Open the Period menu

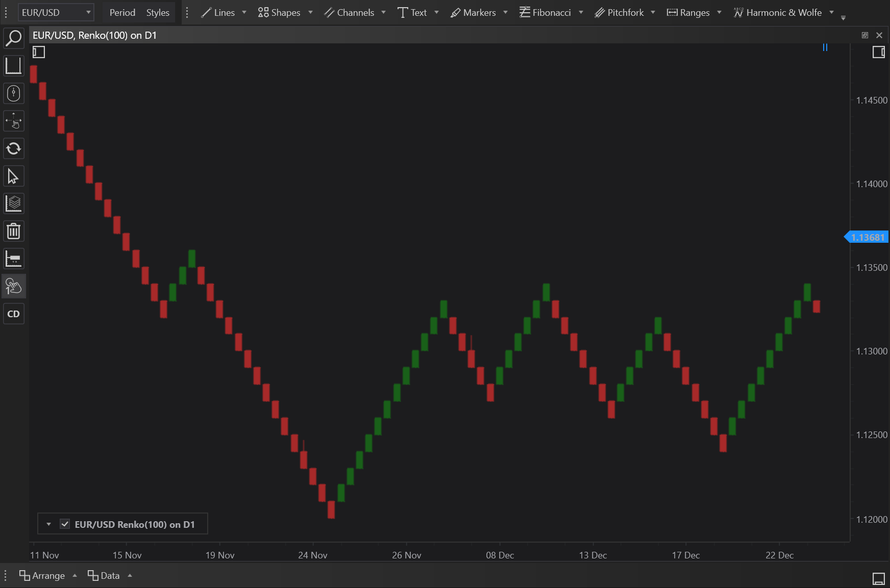122,12
